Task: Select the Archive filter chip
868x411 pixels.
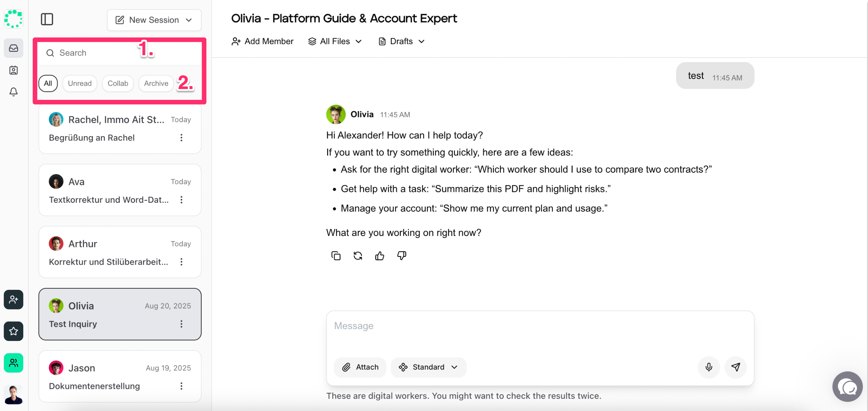Action: pyautogui.click(x=156, y=83)
